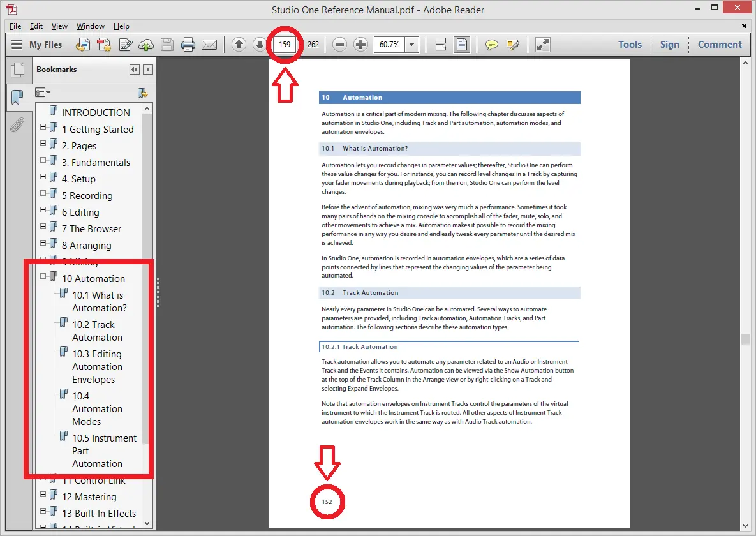Zoom in with the plus button
Screen dimensions: 756x536
360,45
